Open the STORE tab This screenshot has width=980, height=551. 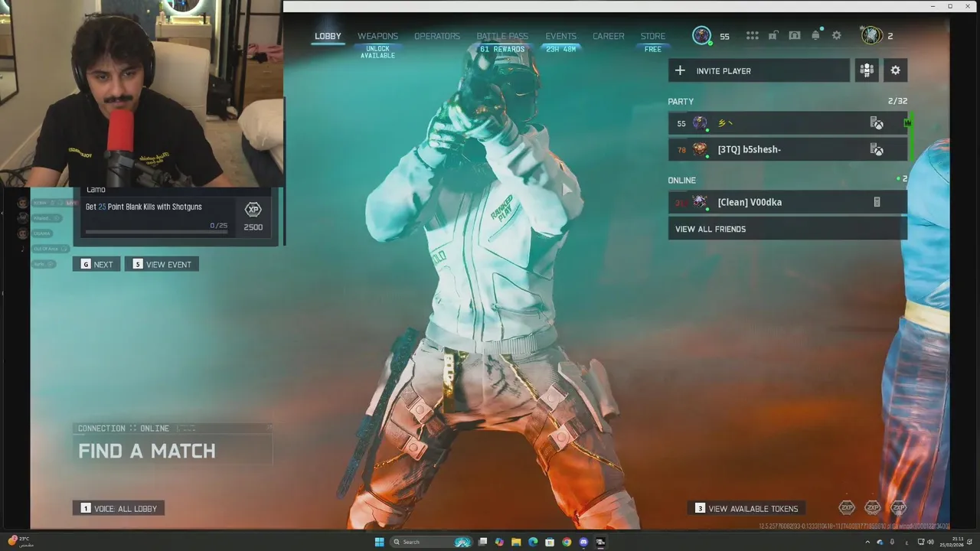tap(653, 36)
